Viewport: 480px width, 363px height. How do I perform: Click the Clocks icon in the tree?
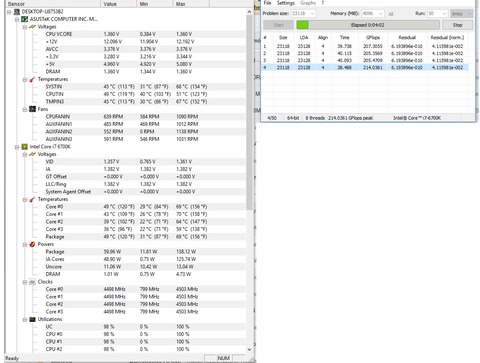tap(32, 282)
